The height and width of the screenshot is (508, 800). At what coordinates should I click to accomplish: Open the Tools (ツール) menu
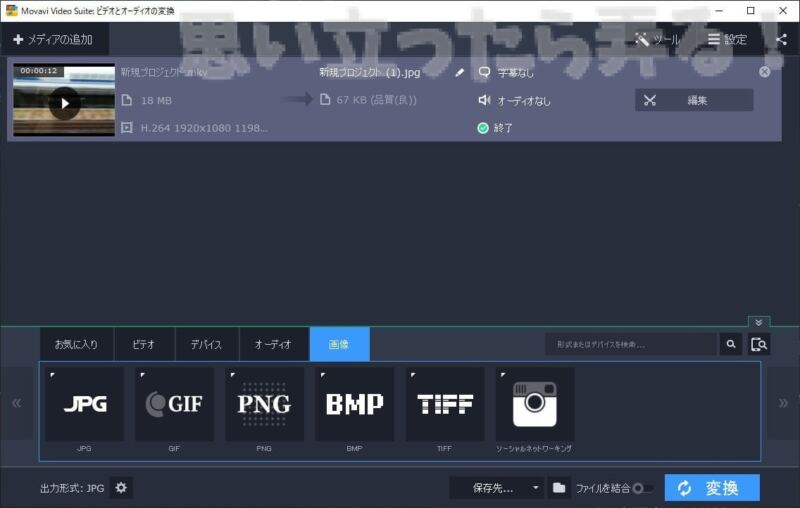pos(657,39)
